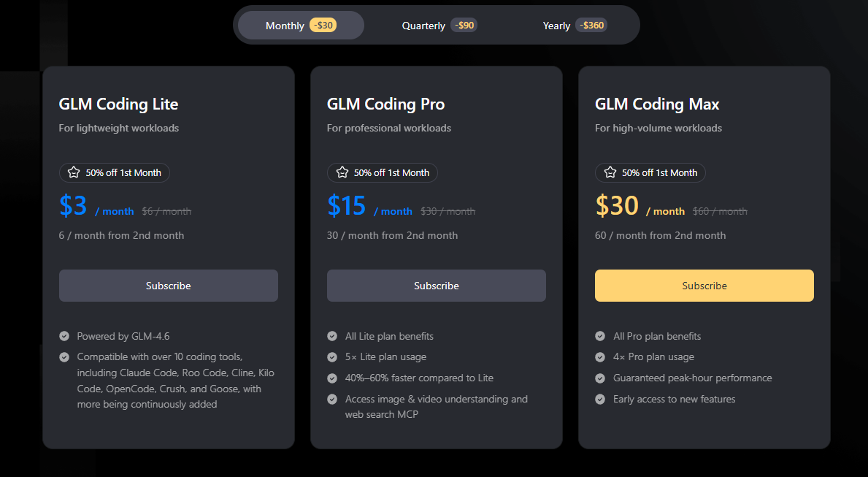Click the $15 per month Pro price
The width and height of the screenshot is (868, 477).
coord(347,207)
